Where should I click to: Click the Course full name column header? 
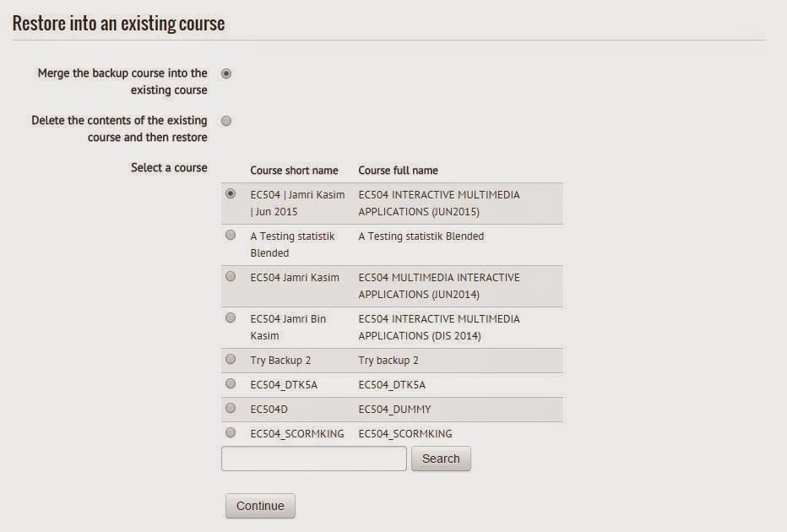398,170
